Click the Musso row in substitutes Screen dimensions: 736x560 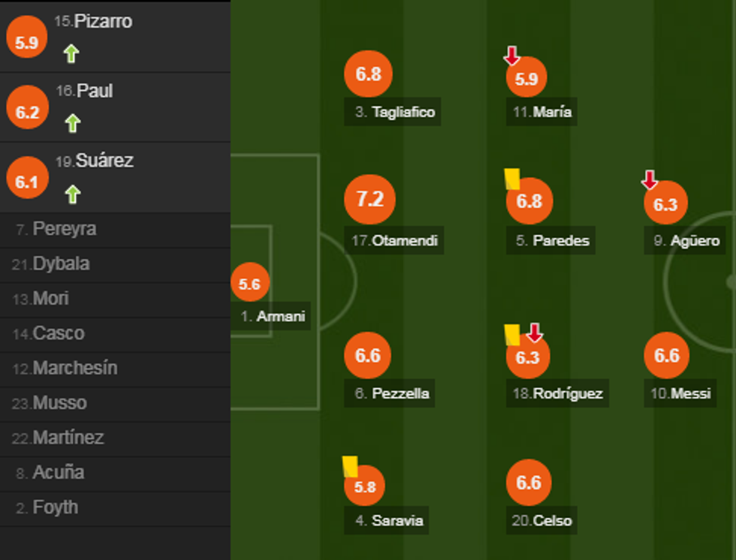tap(59, 403)
